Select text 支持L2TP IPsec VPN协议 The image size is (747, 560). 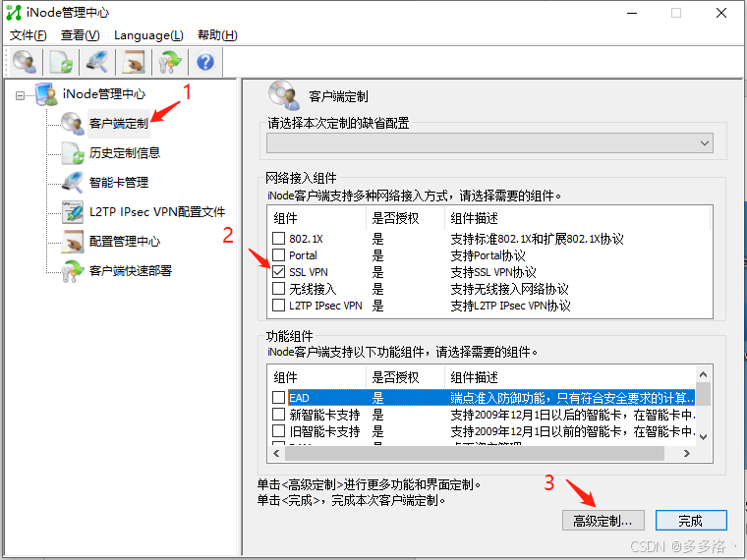click(510, 306)
